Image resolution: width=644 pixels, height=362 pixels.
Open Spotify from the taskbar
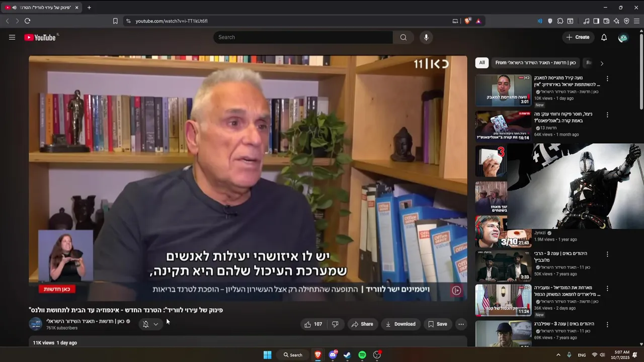[x=362, y=355]
